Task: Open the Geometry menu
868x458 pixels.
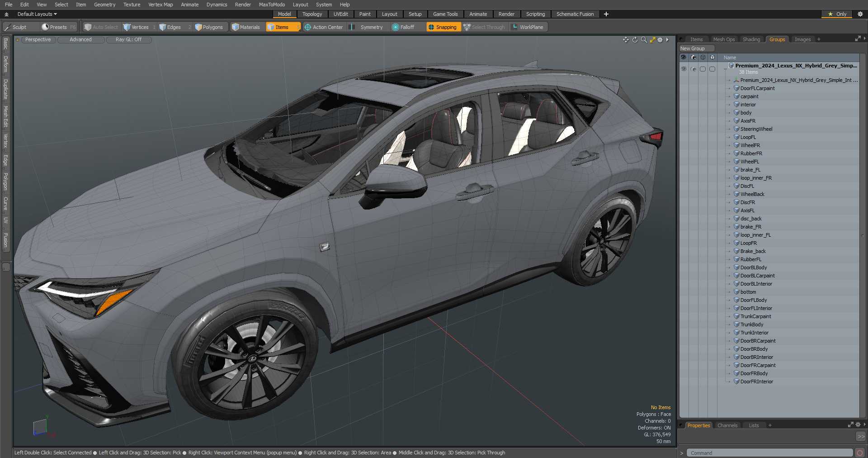Action: point(104,5)
